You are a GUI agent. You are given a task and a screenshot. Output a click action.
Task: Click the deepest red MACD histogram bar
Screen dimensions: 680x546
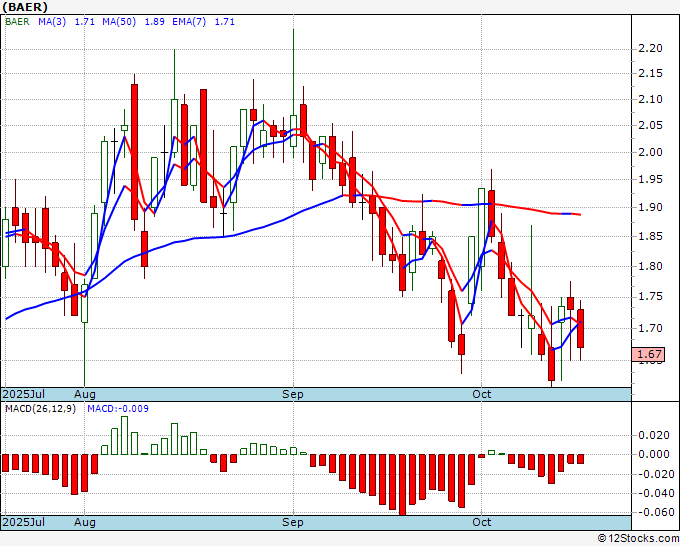[x=402, y=484]
